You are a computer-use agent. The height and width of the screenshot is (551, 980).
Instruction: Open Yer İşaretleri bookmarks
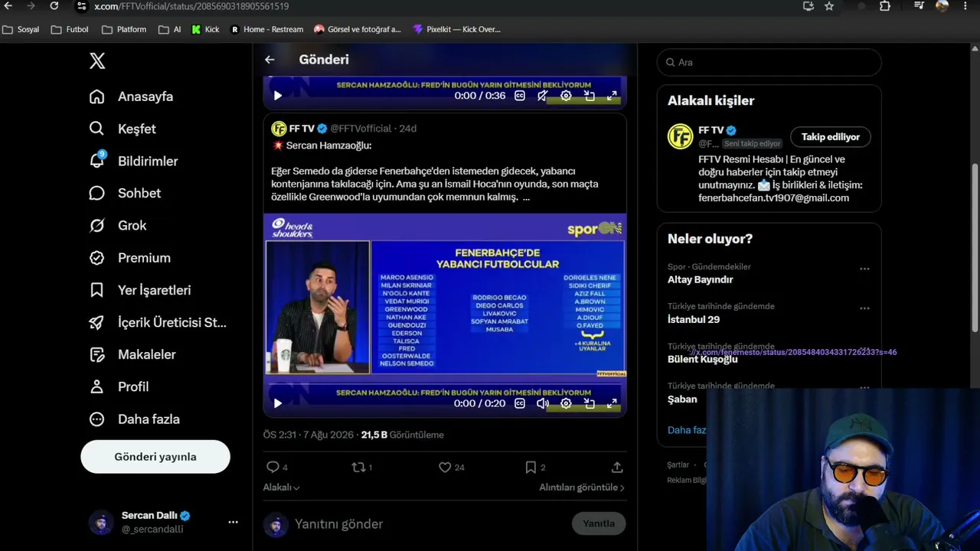(139, 290)
